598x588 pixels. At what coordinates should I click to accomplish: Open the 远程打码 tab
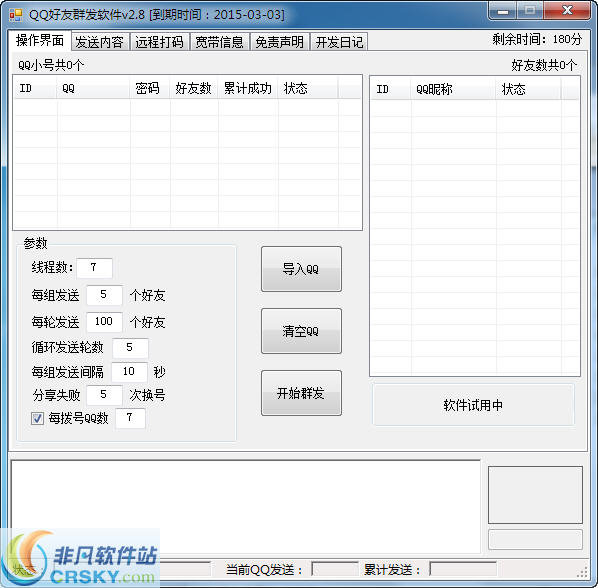coord(159,42)
